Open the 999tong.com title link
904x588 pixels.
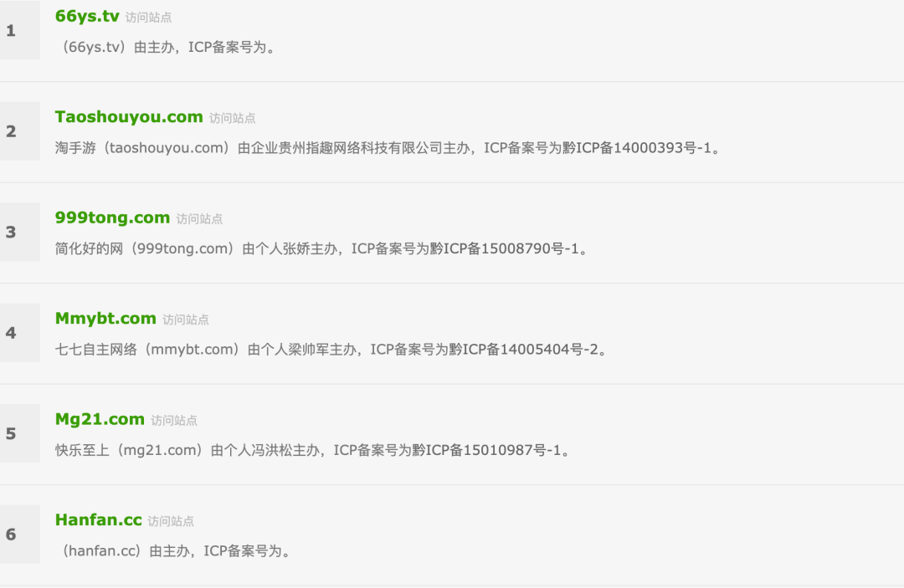click(x=112, y=217)
